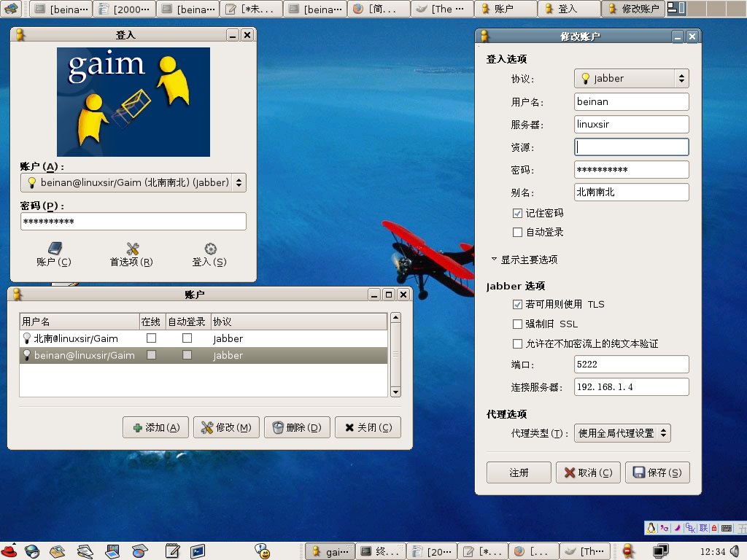Viewport: 747px width, 560px height.
Task: Toggle 记住密码 (remember password) checkbox
Action: (518, 214)
